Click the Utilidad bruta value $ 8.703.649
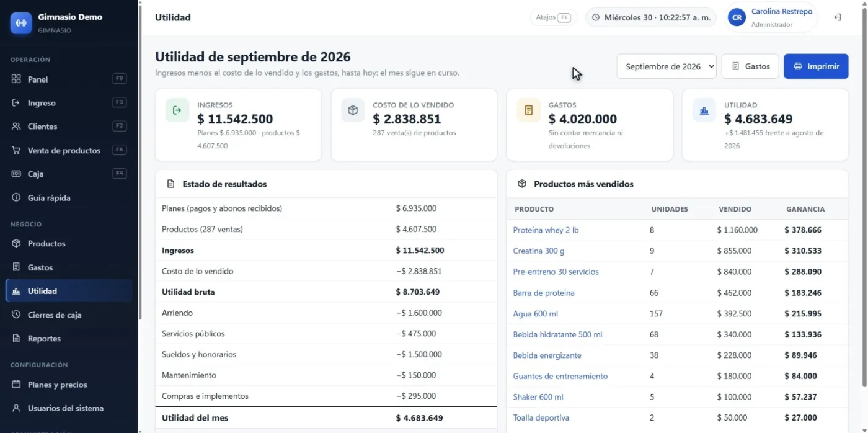This screenshot has height=433, width=868. coord(418,292)
